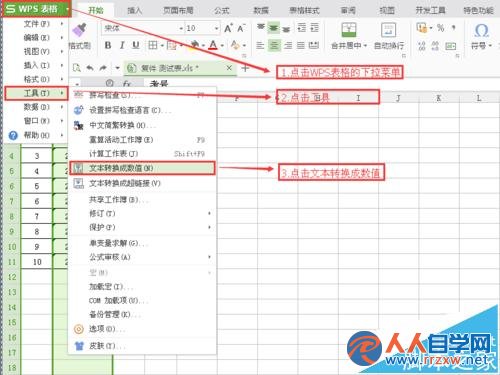The image size is (500, 375).
Task: Click the clear formatting eraser icon
Action: (235, 45)
